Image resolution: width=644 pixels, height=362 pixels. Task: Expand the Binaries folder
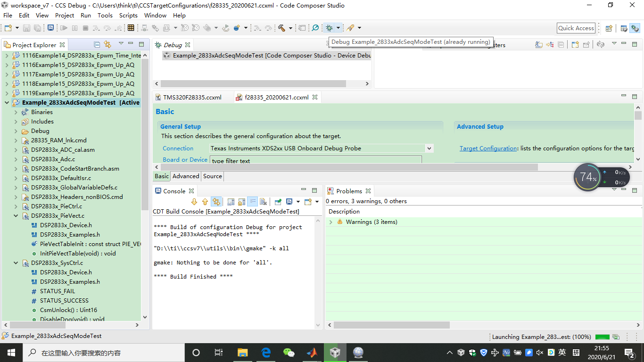(x=16, y=112)
